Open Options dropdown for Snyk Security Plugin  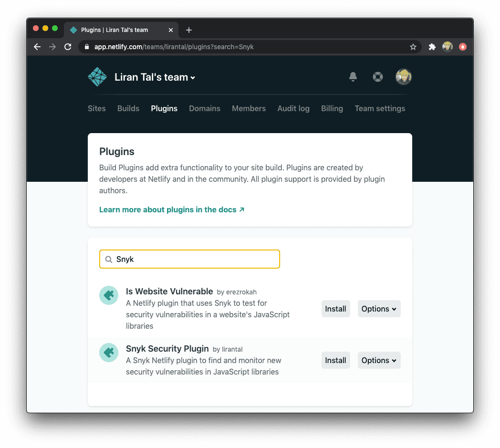click(x=379, y=360)
